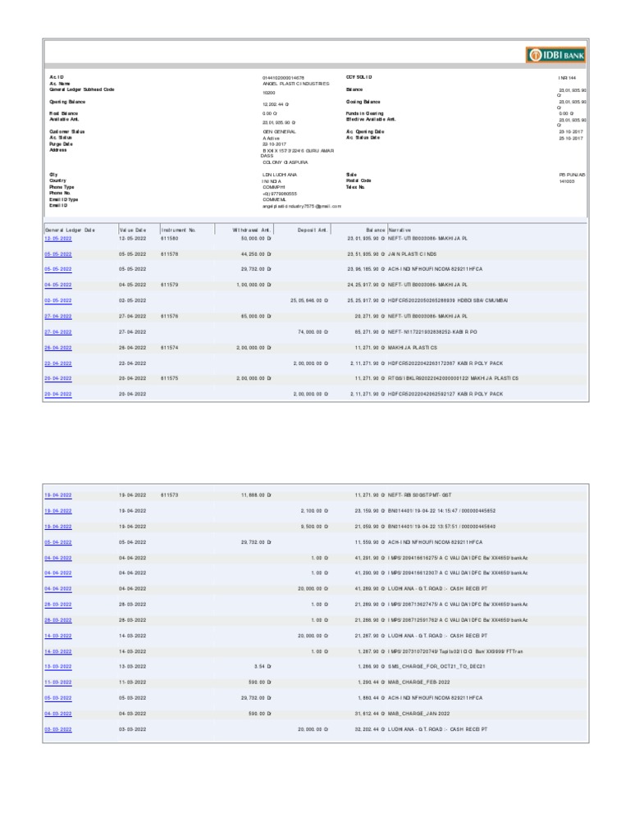Viewport: 630px width, 840px height.
Task: Click the Deposit Amt. column header
Action: (313, 230)
